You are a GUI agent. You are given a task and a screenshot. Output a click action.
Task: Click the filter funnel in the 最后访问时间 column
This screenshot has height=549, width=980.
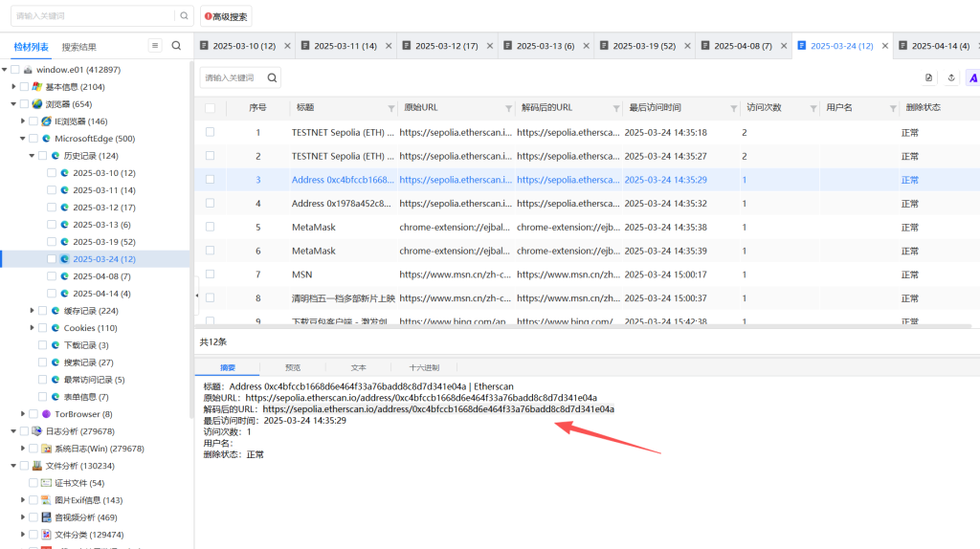coord(734,108)
